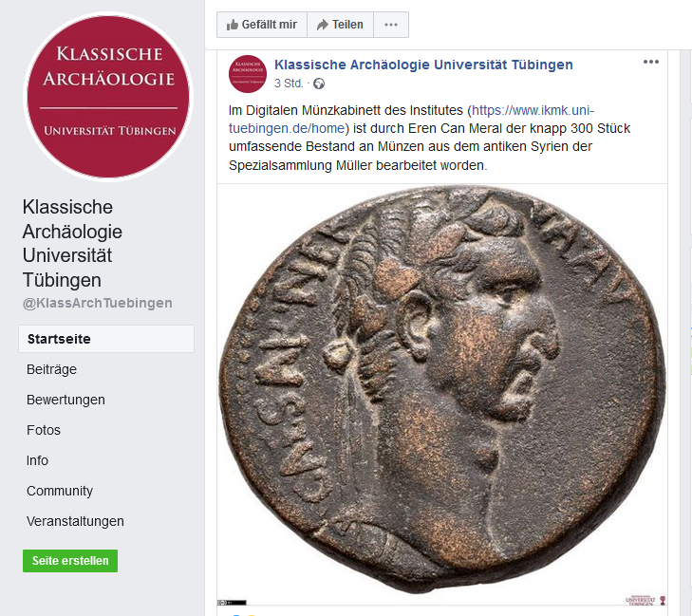Open the Roman coin photo
The image size is (692, 616).
(441, 394)
